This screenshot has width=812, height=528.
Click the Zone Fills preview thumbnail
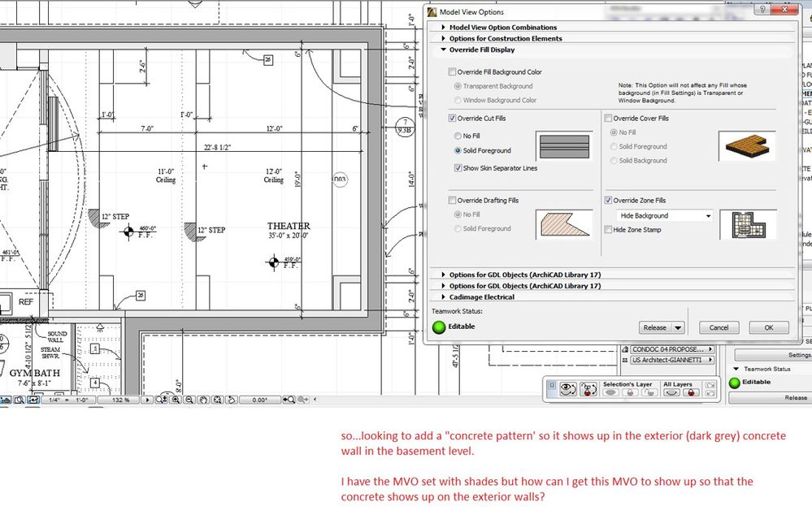point(748,225)
